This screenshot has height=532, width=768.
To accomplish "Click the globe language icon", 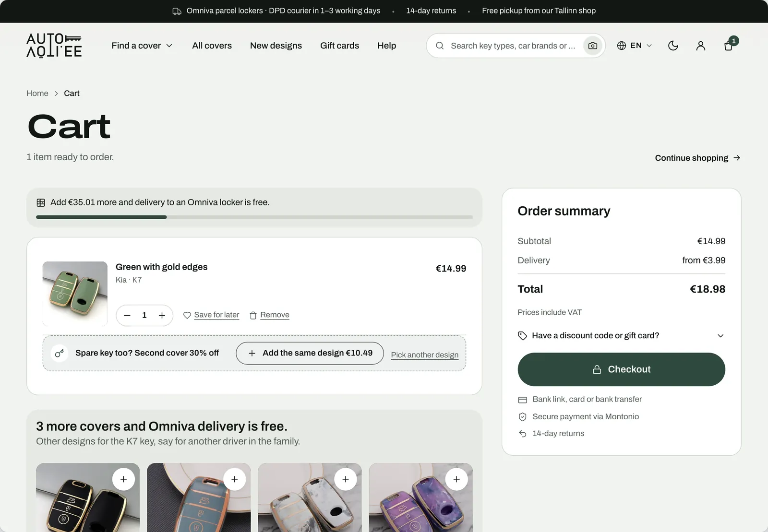I will click(x=622, y=46).
